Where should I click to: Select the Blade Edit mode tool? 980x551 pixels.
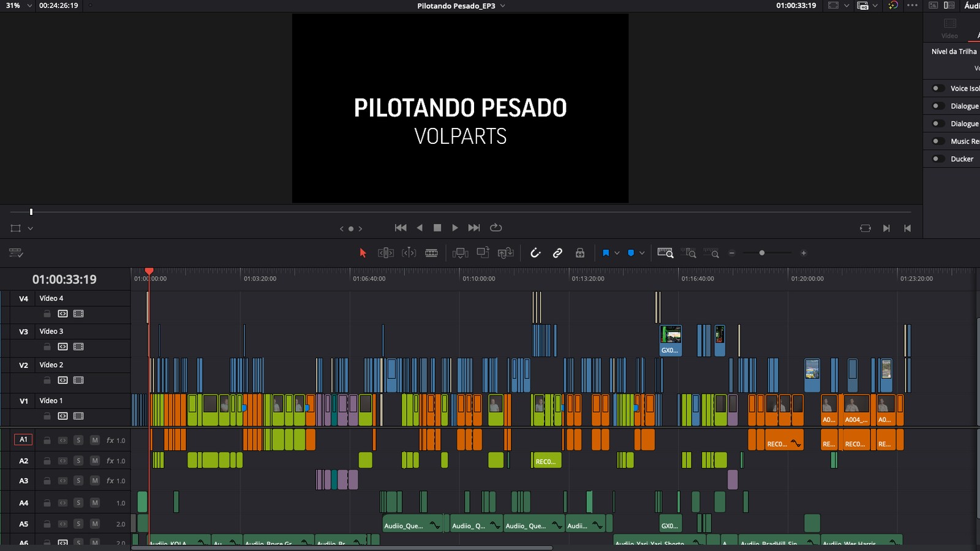[432, 253]
